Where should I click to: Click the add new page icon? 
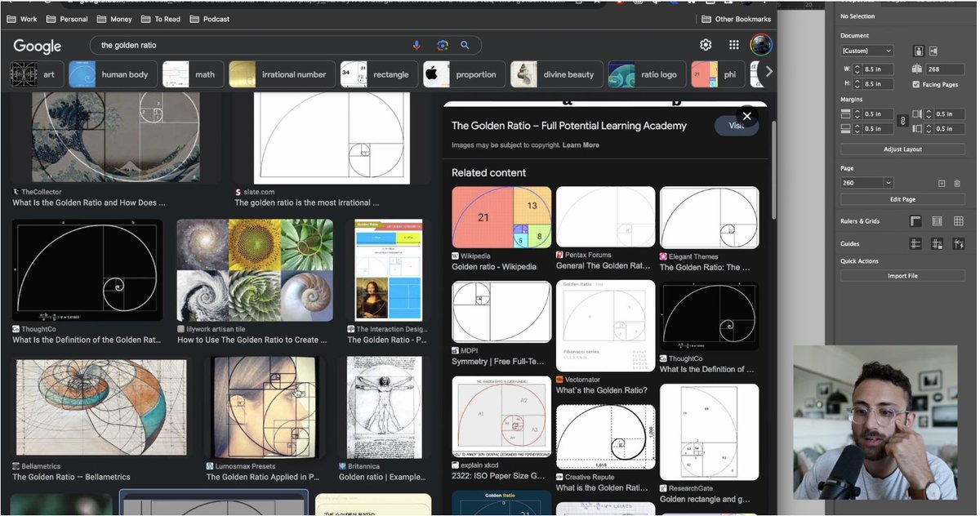[942, 184]
